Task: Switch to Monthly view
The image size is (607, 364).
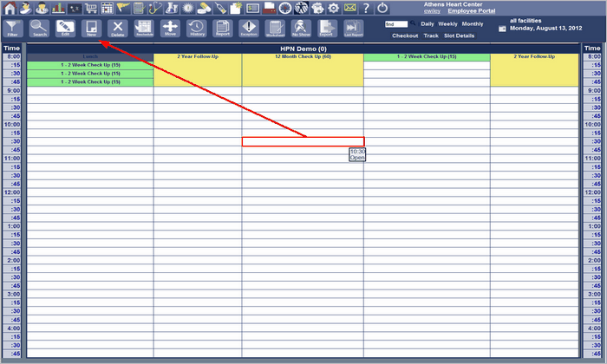Action: [x=473, y=23]
